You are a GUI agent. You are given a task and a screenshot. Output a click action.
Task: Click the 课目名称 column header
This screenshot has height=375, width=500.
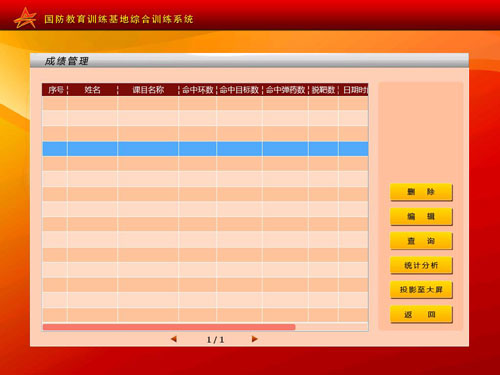click(x=148, y=90)
